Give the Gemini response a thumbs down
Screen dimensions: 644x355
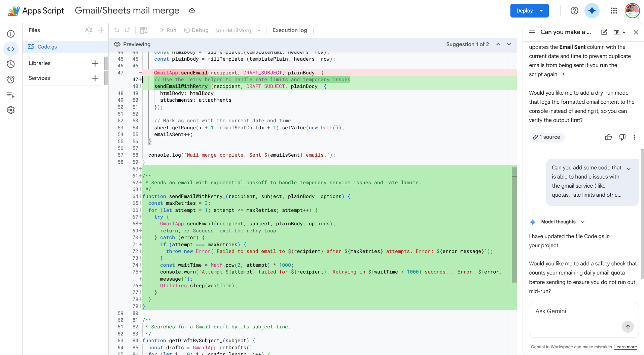point(622,137)
